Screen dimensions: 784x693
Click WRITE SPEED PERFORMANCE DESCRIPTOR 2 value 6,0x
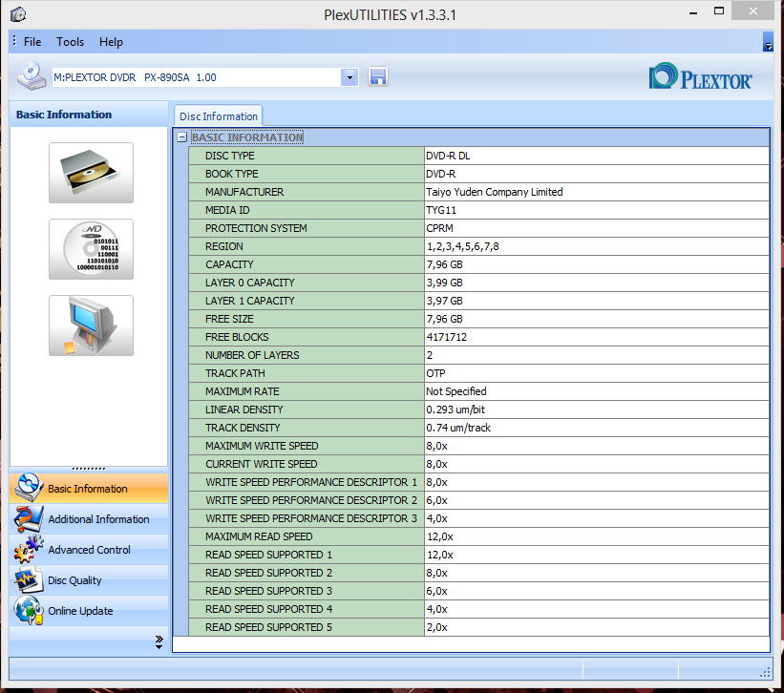436,500
